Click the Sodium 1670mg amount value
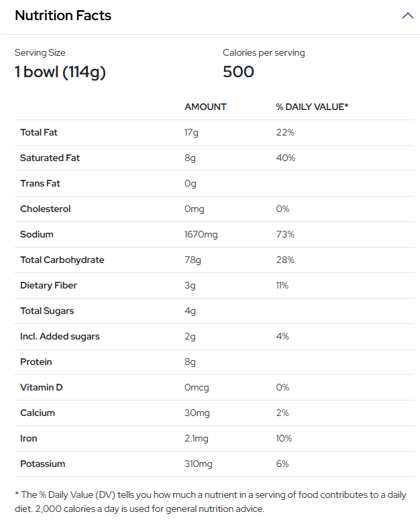420x524 pixels. [x=201, y=234]
